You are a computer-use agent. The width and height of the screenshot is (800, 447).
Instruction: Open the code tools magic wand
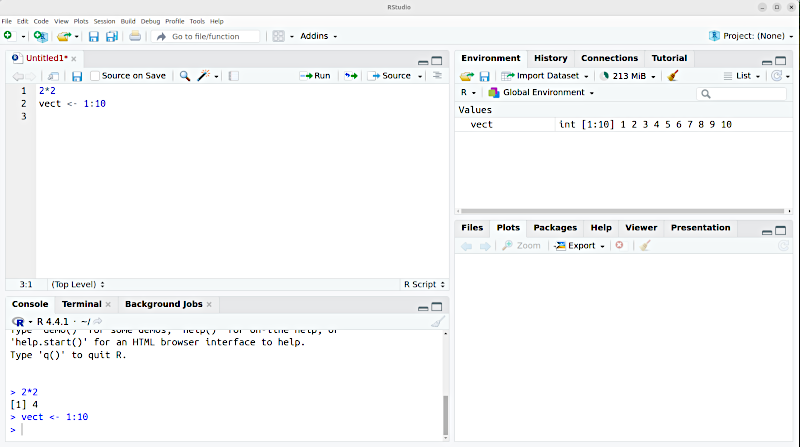[x=203, y=76]
